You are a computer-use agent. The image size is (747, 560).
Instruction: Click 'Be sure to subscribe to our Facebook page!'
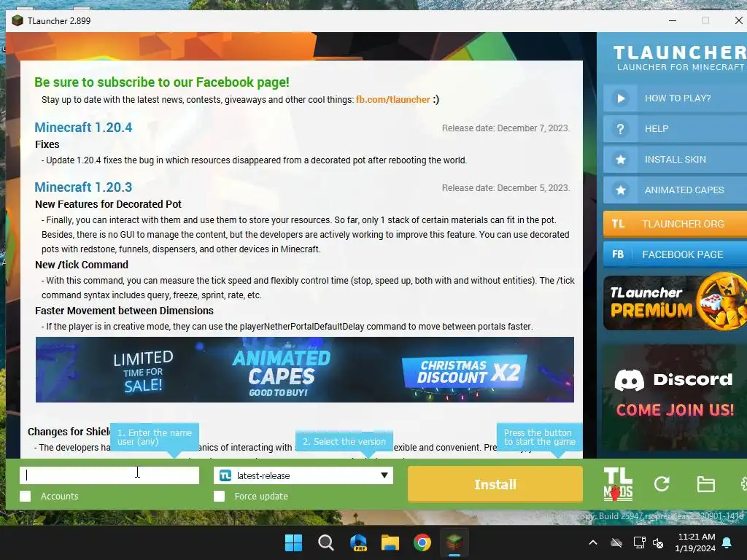[162, 82]
